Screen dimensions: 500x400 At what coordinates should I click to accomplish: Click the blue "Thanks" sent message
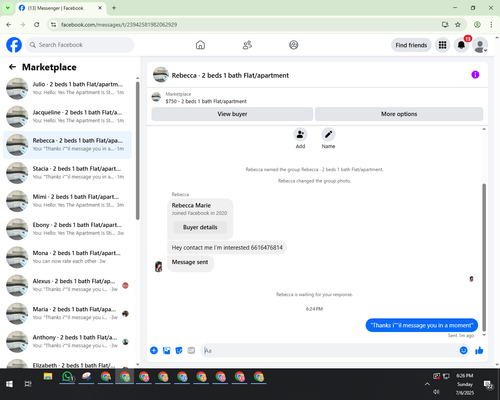pos(422,325)
